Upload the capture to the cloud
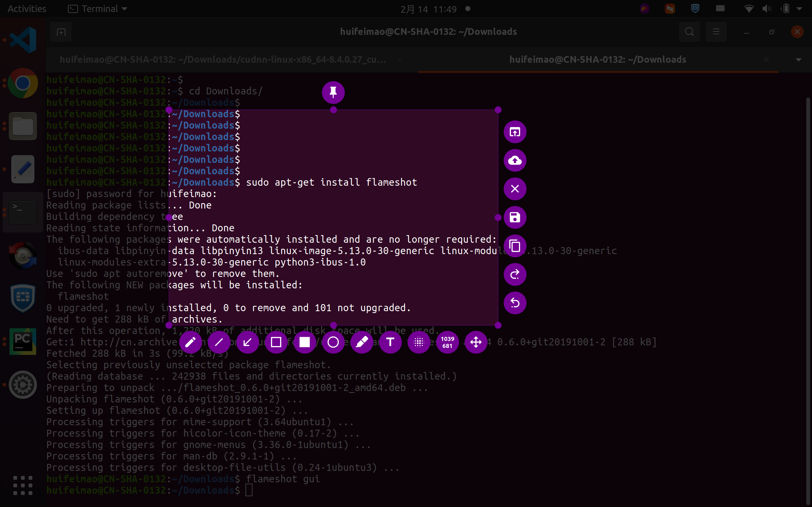 point(515,160)
